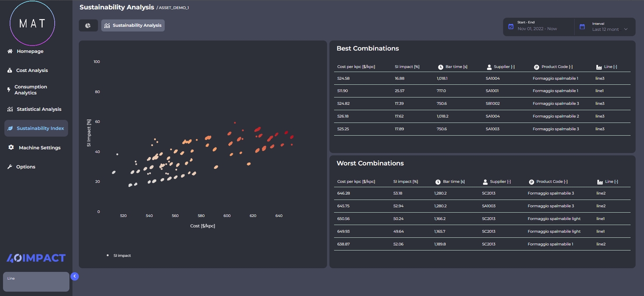Switch to the Sustainability Analysis tab
This screenshot has width=644, height=296.
tap(133, 25)
